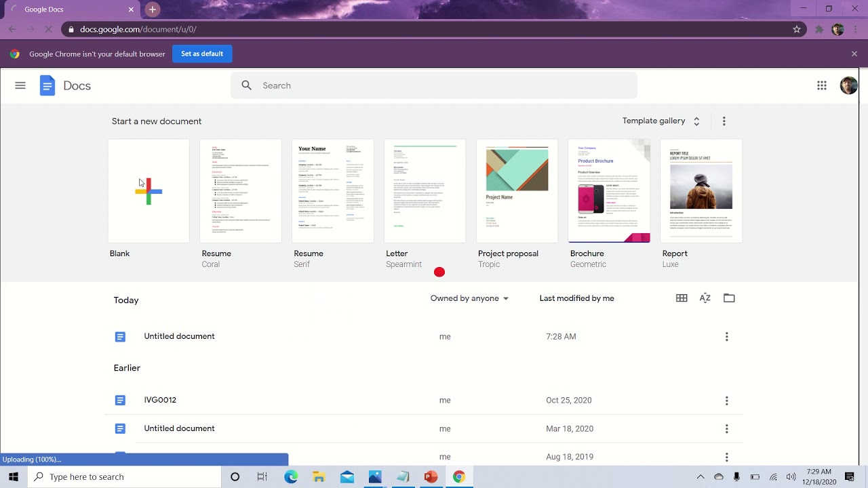Switch to the Google Docs tab
This screenshot has width=868, height=488.
tap(71, 9)
